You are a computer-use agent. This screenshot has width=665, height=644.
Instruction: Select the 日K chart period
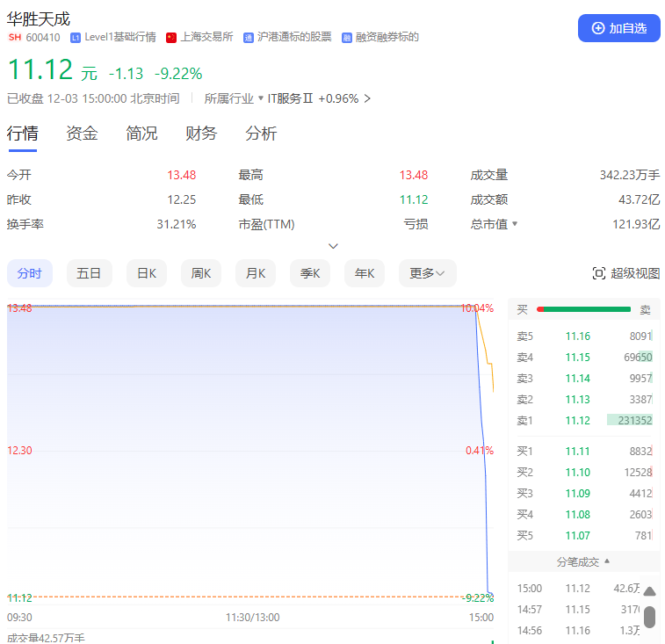tap(146, 273)
